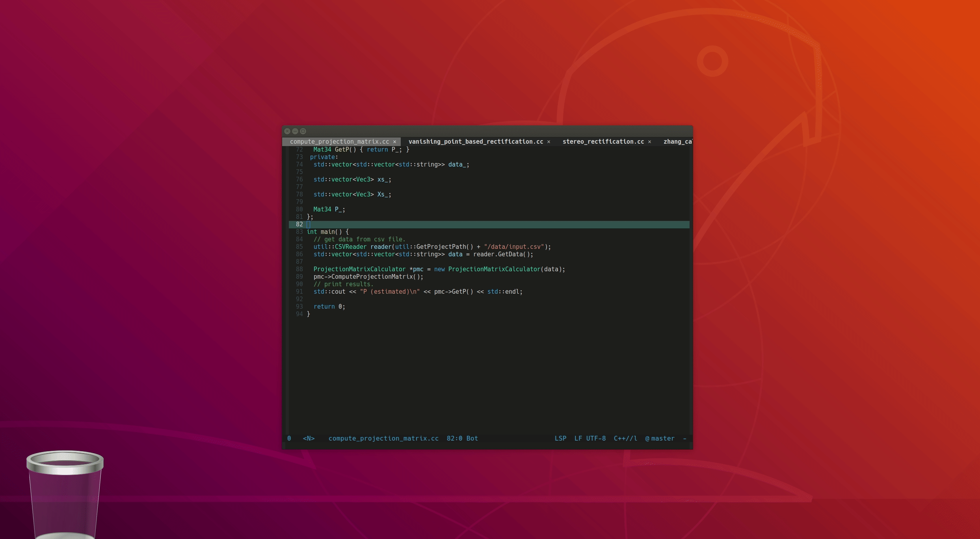The height and width of the screenshot is (539, 980).
Task: Click the <N> evil state indicator
Action: coord(309,439)
